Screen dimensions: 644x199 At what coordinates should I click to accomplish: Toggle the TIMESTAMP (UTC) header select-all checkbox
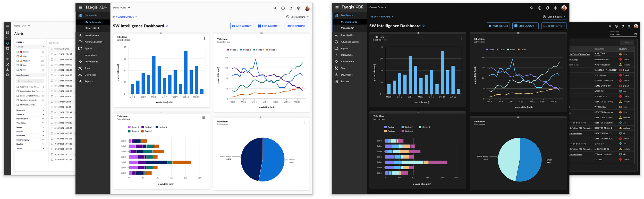click(52, 49)
